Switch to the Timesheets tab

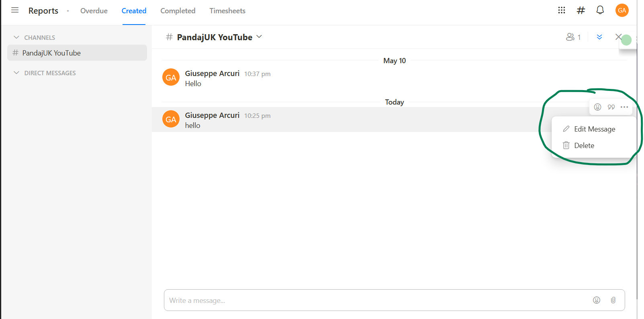[x=227, y=11]
